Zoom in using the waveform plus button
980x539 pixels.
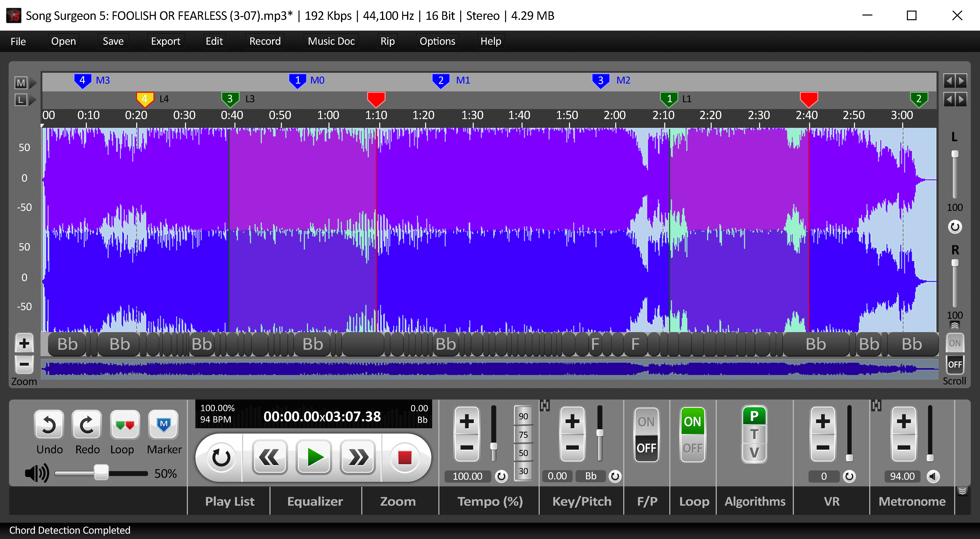point(24,343)
